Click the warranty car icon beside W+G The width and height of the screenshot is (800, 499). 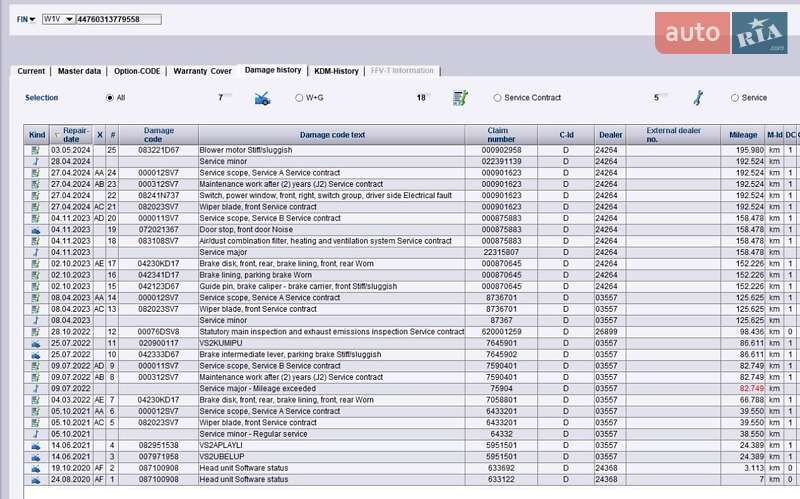[x=262, y=98]
